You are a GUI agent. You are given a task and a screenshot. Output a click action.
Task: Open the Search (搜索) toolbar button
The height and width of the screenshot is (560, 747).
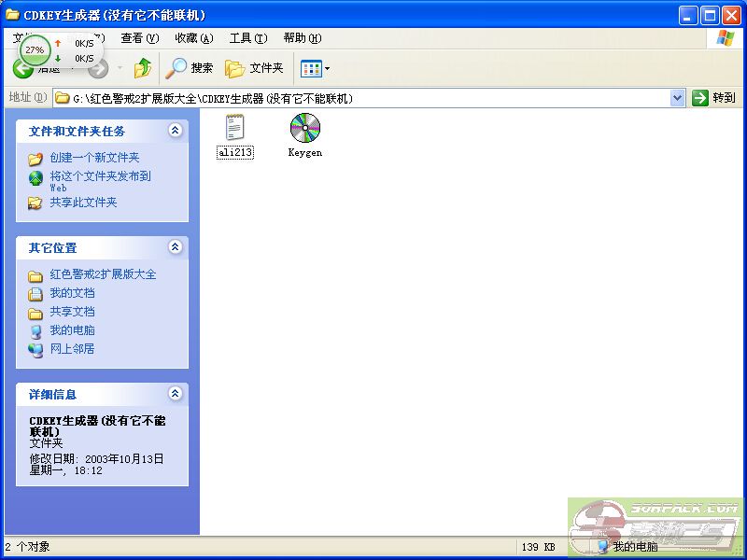click(x=190, y=68)
